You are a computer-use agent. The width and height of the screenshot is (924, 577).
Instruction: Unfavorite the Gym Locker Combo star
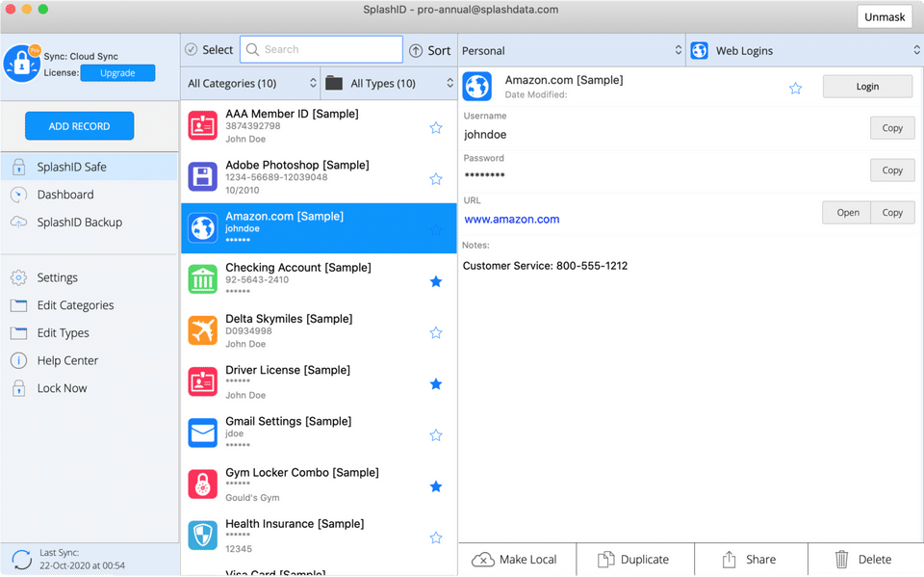pos(436,486)
